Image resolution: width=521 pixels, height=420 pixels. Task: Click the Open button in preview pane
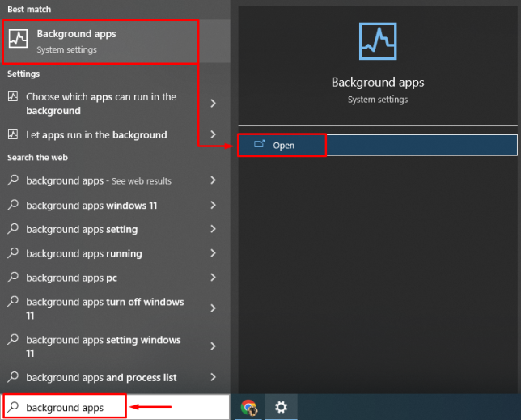point(378,145)
